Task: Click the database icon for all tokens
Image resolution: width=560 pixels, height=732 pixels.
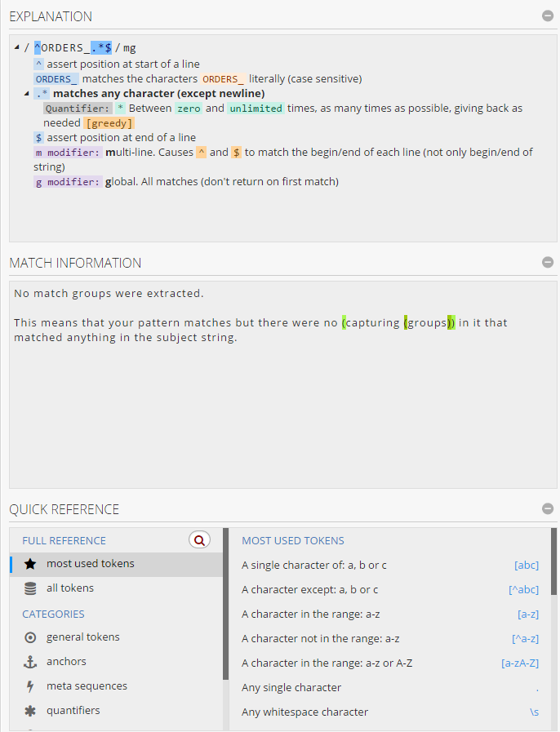Action: [x=30, y=588]
